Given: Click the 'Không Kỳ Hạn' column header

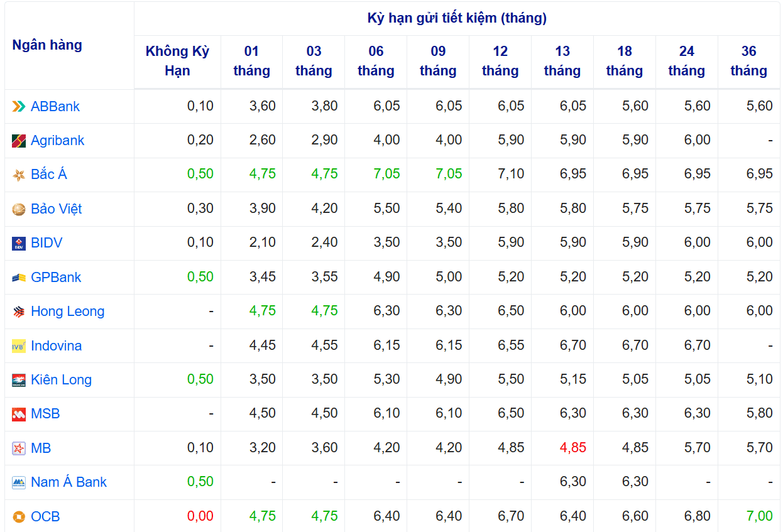Looking at the screenshot, I should [x=177, y=61].
